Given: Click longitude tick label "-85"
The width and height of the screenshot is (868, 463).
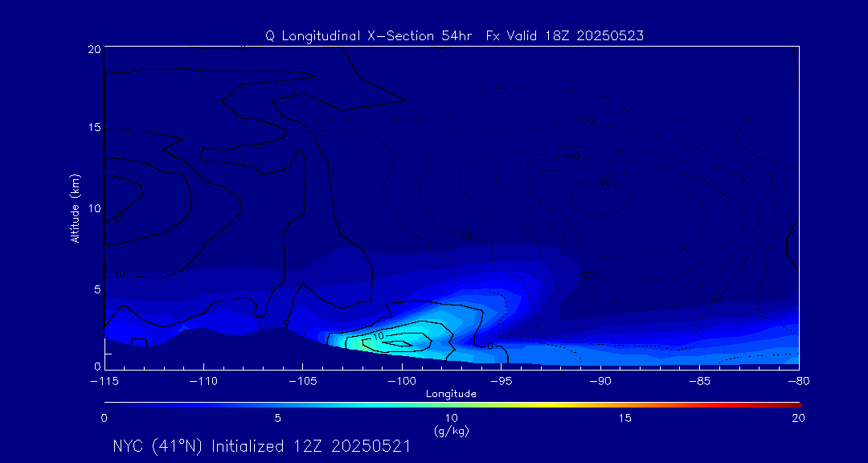Looking at the screenshot, I should click(700, 382).
